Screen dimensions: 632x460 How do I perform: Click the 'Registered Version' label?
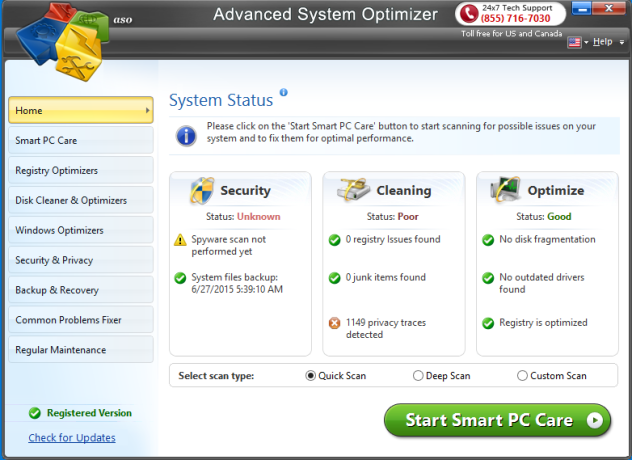[89, 413]
